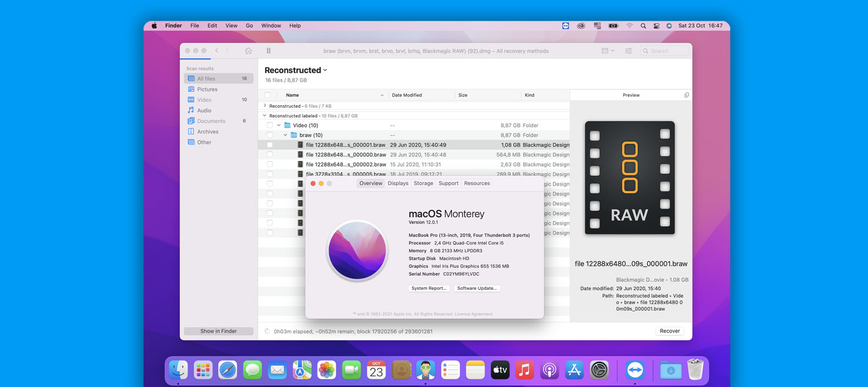This screenshot has width=868, height=387.
Task: Click the blue folder icon for braw (10)
Action: [x=294, y=135]
